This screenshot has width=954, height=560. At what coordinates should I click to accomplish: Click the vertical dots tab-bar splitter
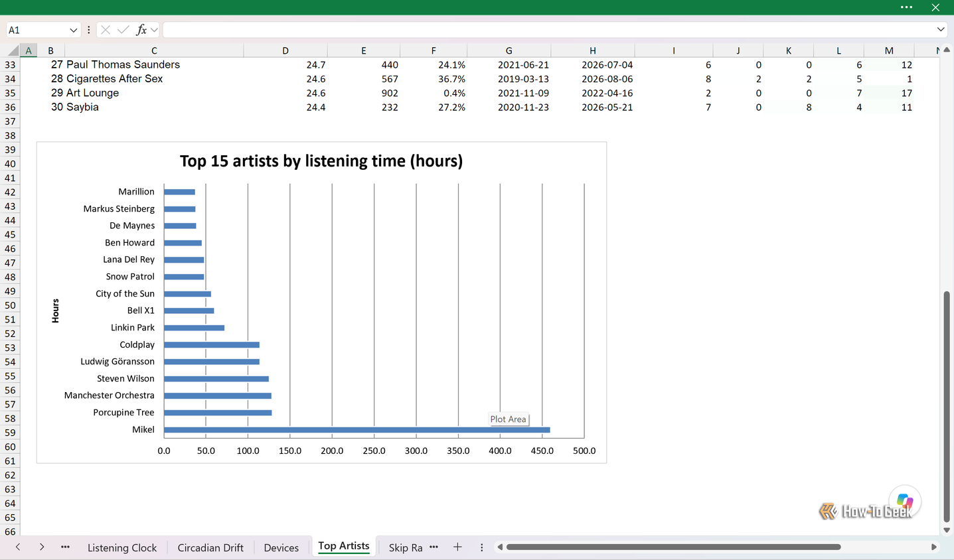481,547
